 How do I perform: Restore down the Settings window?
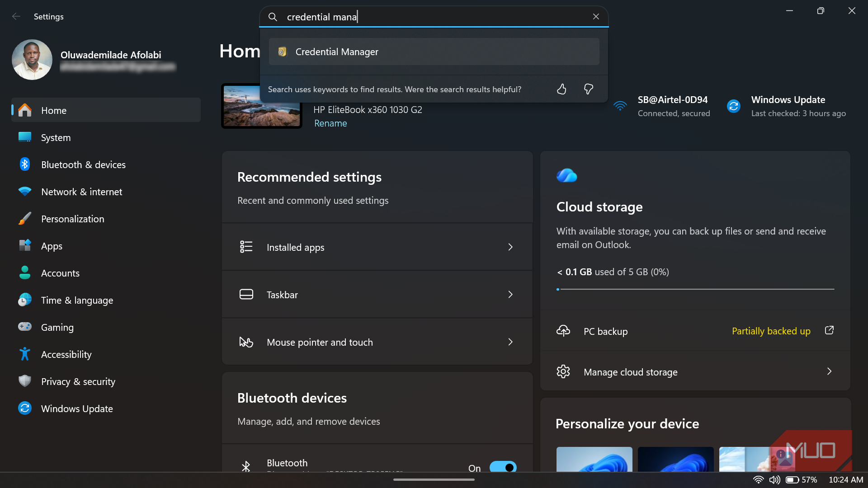point(821,11)
